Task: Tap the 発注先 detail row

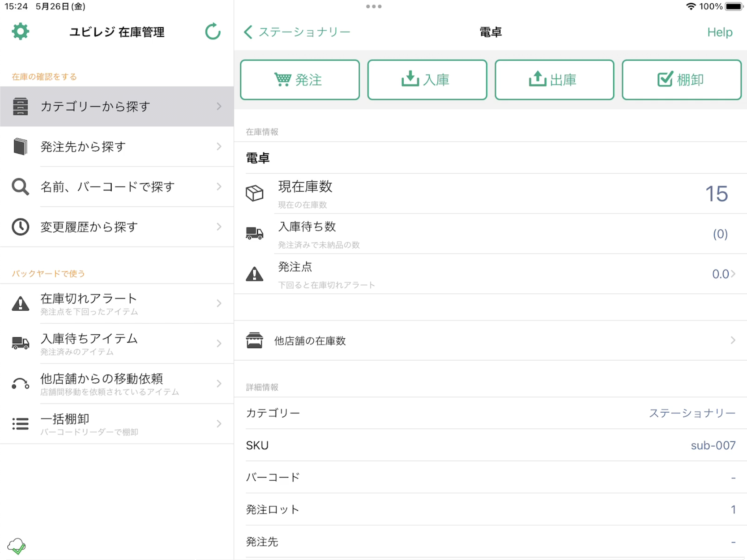Action: pyautogui.click(x=490, y=542)
